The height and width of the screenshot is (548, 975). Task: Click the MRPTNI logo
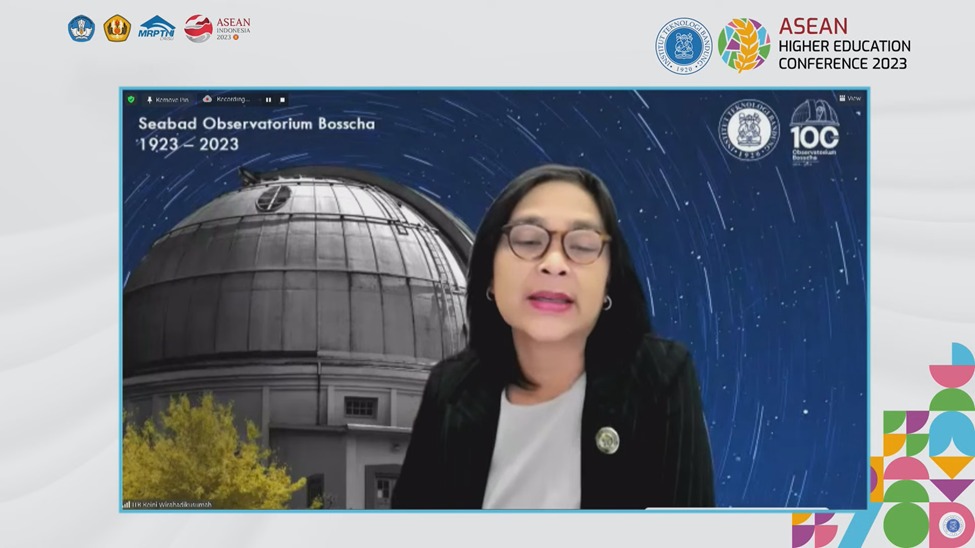pos(156,28)
